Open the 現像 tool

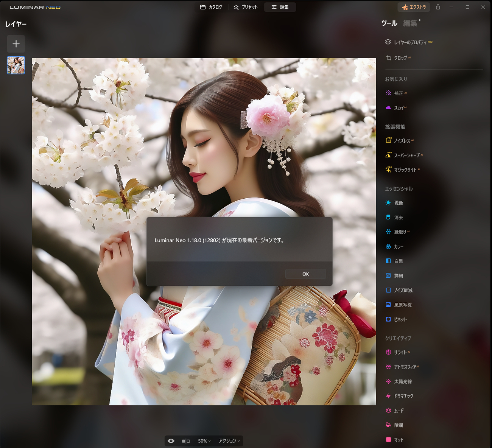point(394,203)
